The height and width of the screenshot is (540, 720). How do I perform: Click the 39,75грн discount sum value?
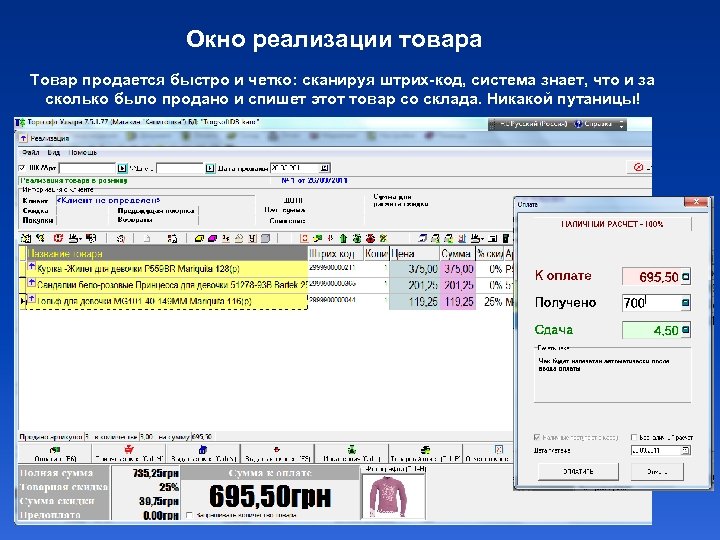158,501
